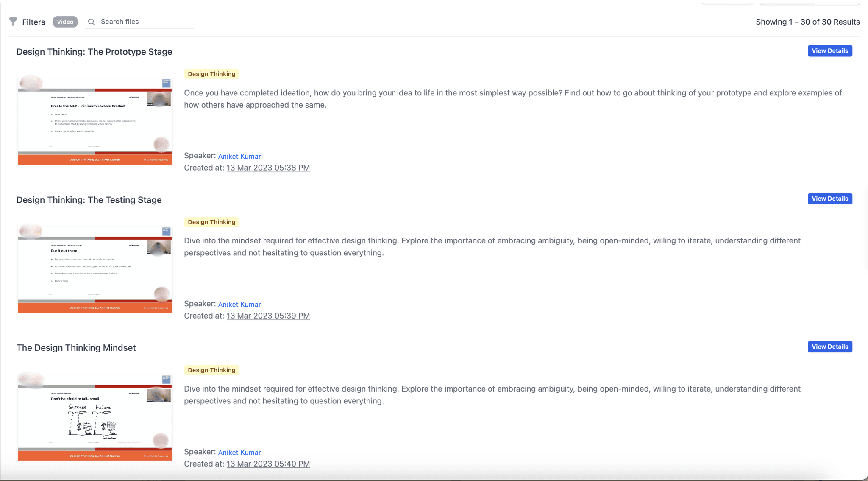Click the 13 Mar 2023 05:38 PM date
The height and width of the screenshot is (481, 868).
pos(268,168)
